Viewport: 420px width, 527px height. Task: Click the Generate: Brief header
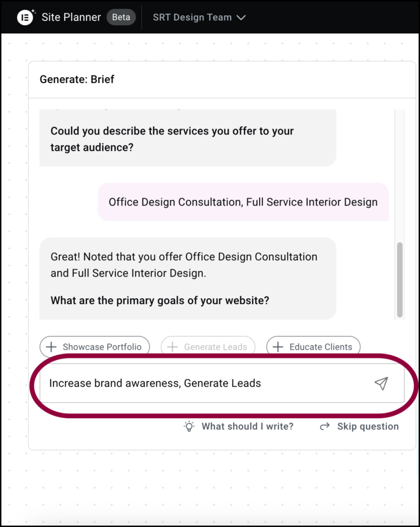(77, 79)
